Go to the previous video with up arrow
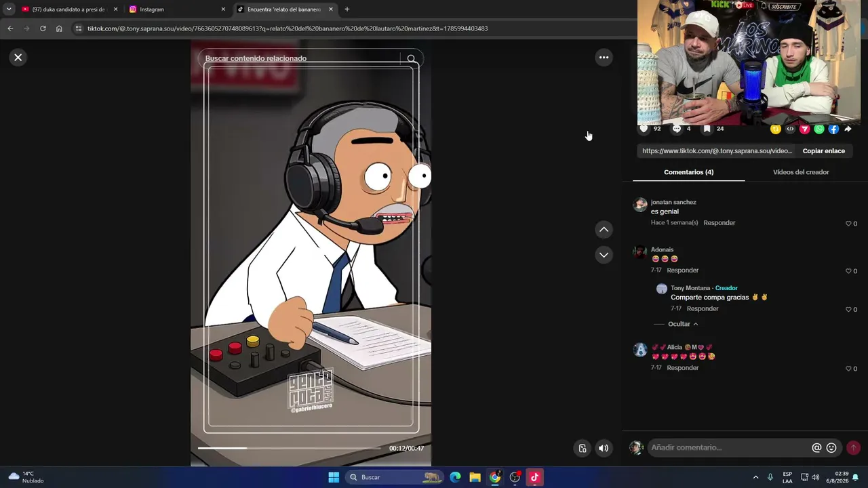 pos(604,230)
